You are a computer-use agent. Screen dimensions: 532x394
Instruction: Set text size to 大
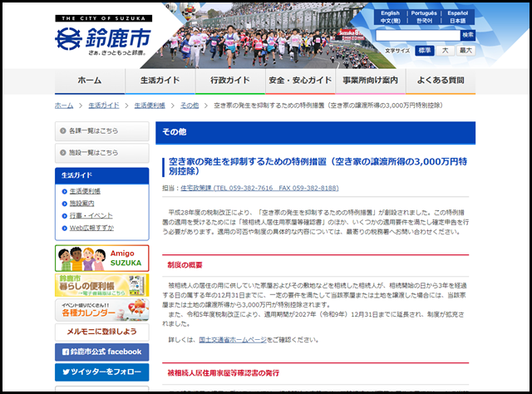(446, 51)
